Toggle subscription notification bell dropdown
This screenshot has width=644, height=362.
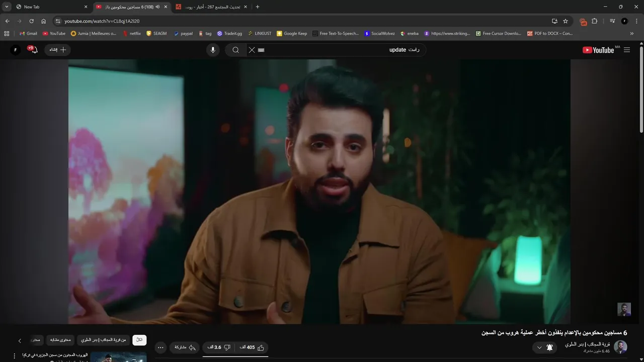pyautogui.click(x=544, y=347)
